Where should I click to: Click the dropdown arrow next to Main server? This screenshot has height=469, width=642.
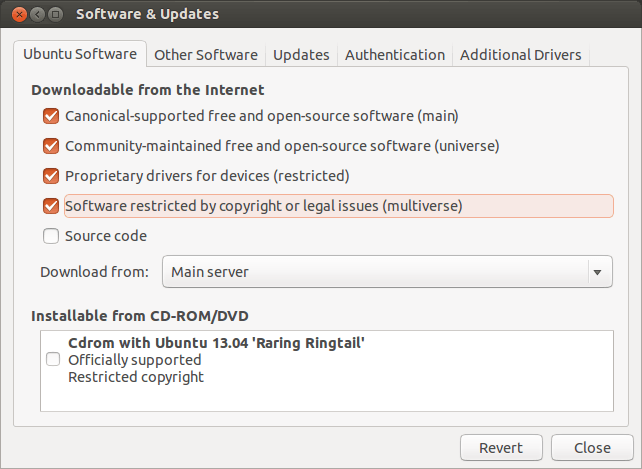pos(598,271)
